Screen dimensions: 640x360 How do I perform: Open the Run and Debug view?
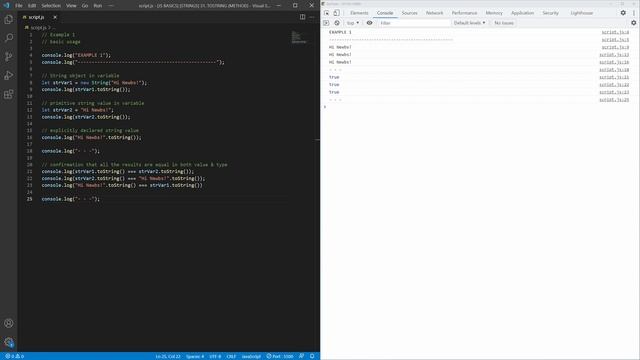point(9,76)
